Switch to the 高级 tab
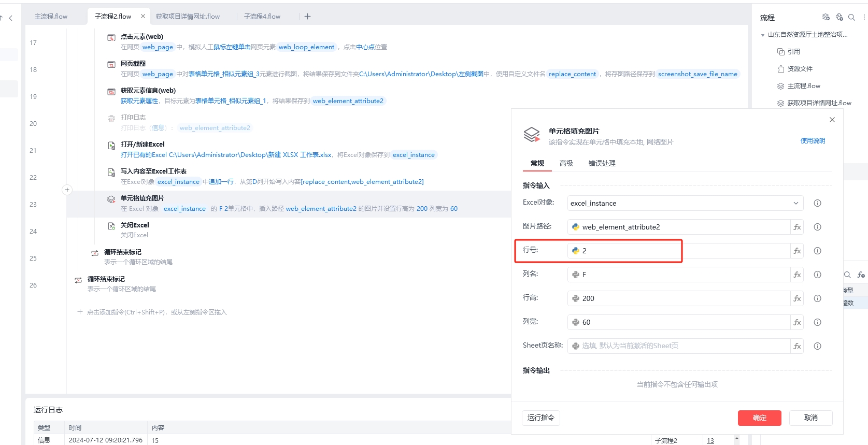Image resolution: width=868 pixels, height=445 pixels. (566, 163)
